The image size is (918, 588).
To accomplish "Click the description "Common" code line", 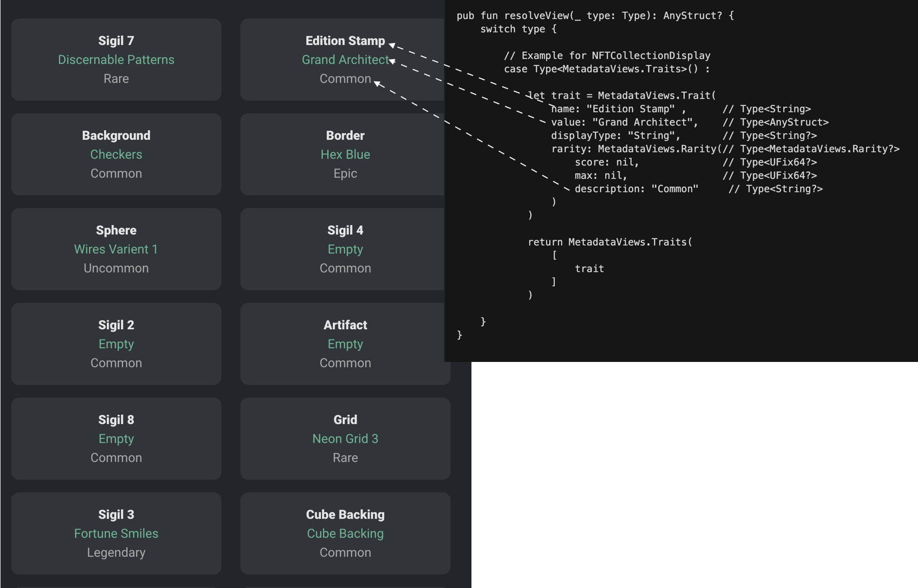I will (636, 189).
